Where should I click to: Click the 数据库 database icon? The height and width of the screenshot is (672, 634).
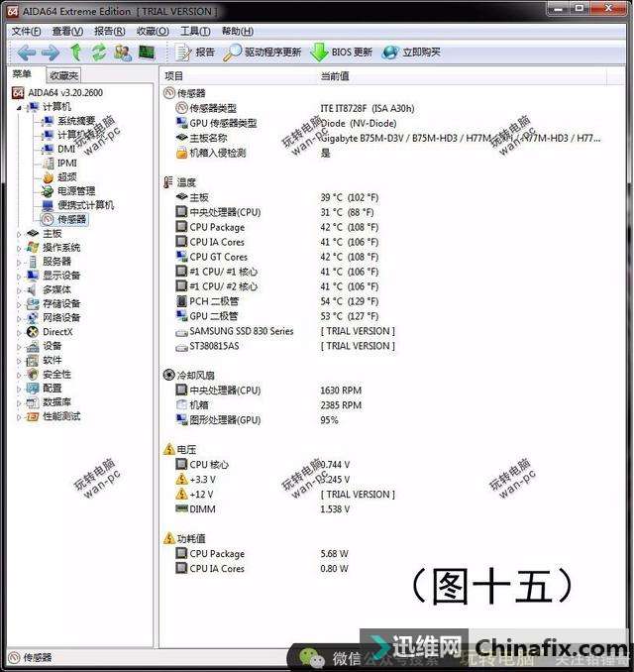[x=33, y=402]
